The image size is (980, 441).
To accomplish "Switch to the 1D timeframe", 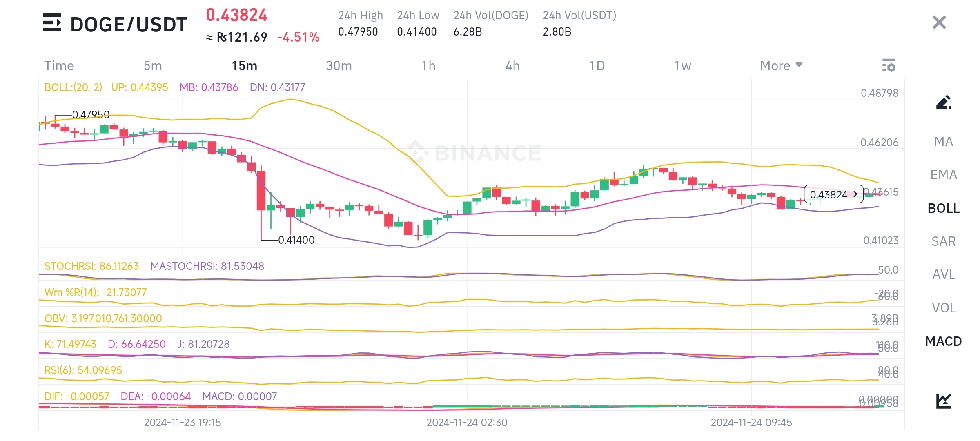I will pyautogui.click(x=597, y=65).
